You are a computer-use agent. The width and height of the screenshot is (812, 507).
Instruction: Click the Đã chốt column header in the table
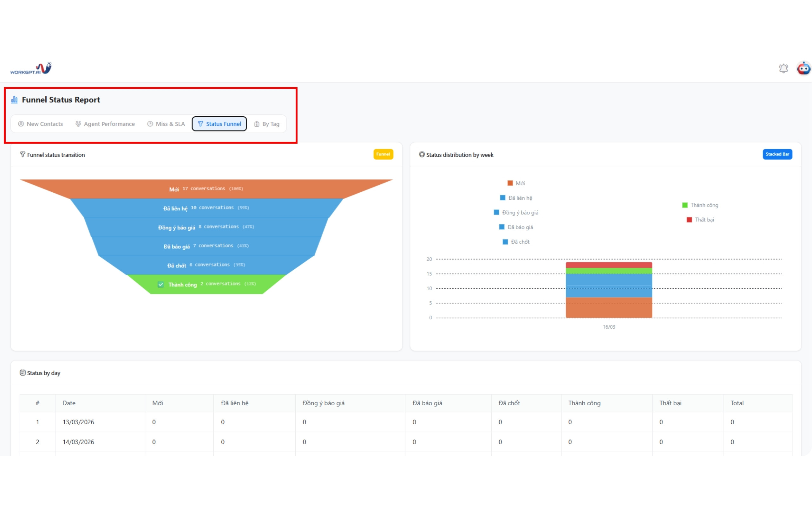click(x=509, y=403)
